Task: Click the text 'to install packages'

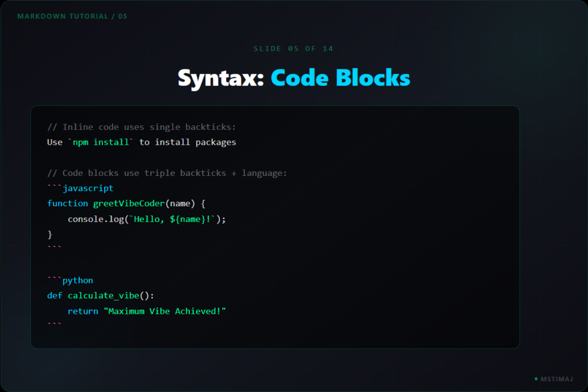Action: (188, 143)
